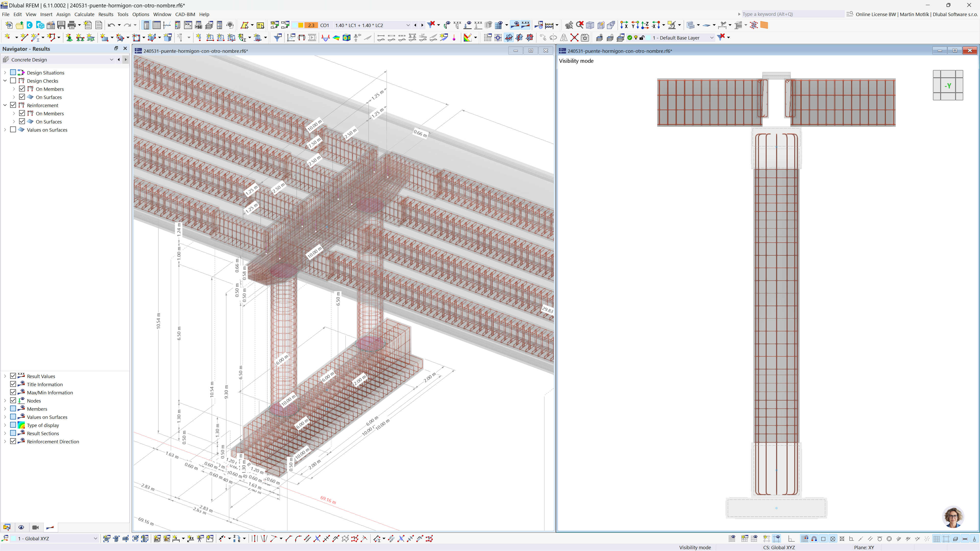Activate the isometric view tool
The height and width of the screenshot is (551, 980).
point(590,25)
